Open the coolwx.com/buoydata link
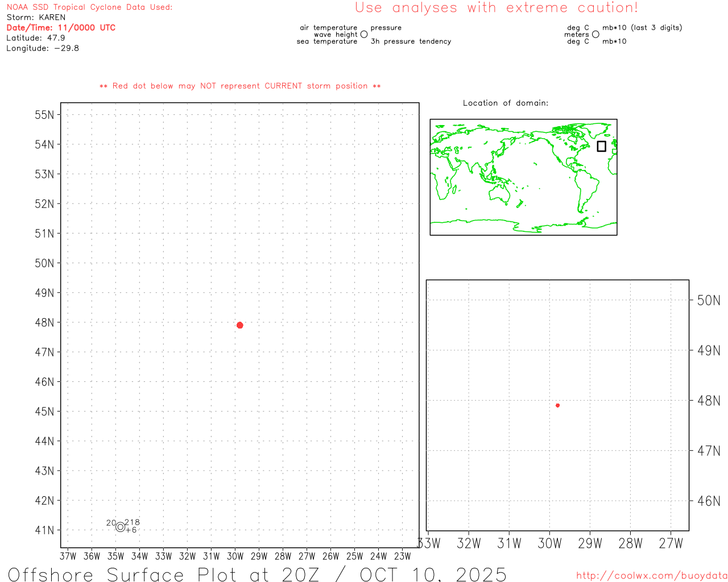Screen dimensions: 728x582 pos(652,576)
